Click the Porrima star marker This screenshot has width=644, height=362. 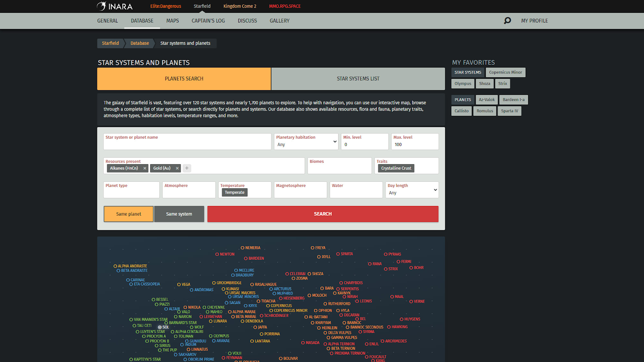tap(262, 334)
